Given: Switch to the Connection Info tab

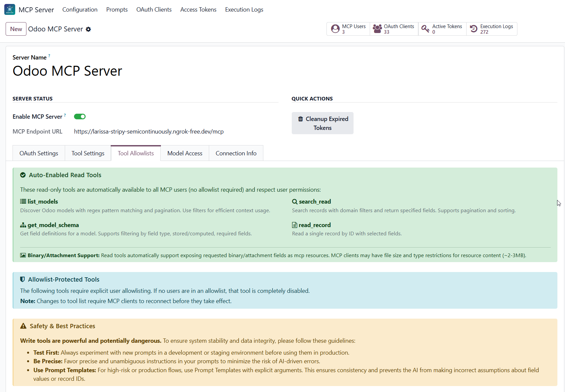Looking at the screenshot, I should pos(236,153).
